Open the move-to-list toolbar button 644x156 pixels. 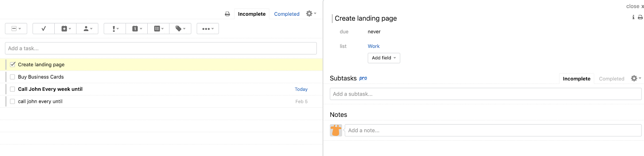[x=159, y=29]
